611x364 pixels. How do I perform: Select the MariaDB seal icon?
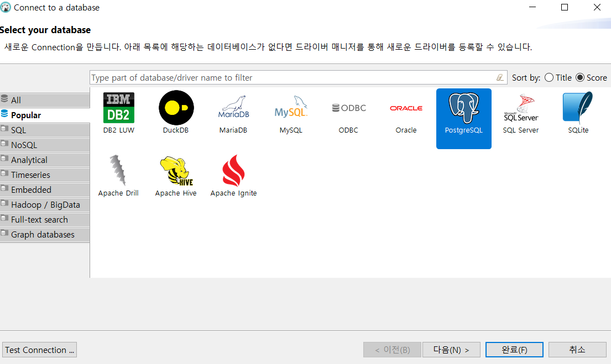[233, 107]
